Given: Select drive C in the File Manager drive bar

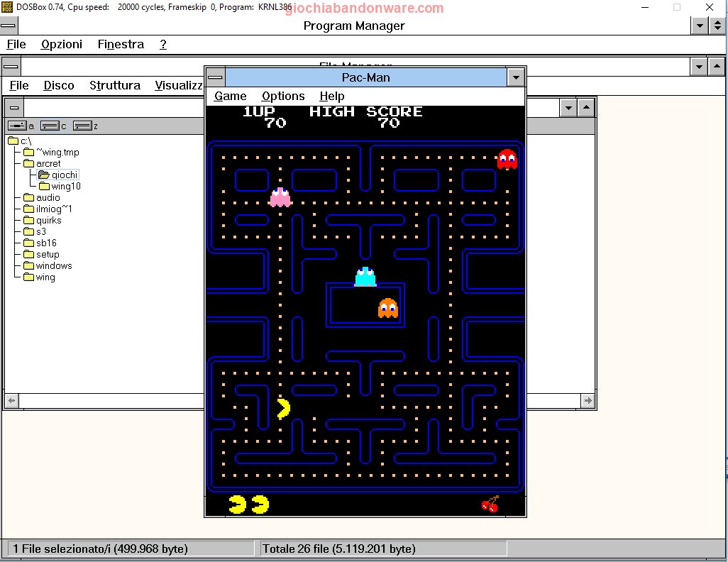Looking at the screenshot, I should (x=51, y=126).
